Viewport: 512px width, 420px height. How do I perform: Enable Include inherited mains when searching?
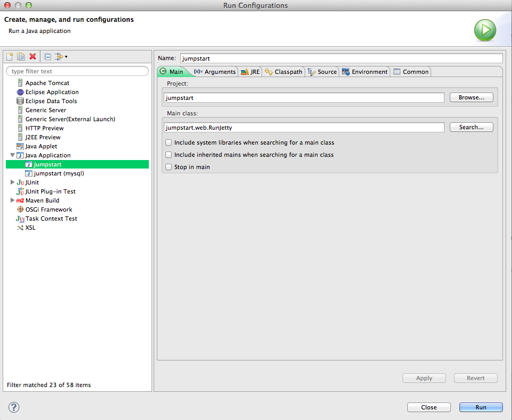[x=169, y=155]
